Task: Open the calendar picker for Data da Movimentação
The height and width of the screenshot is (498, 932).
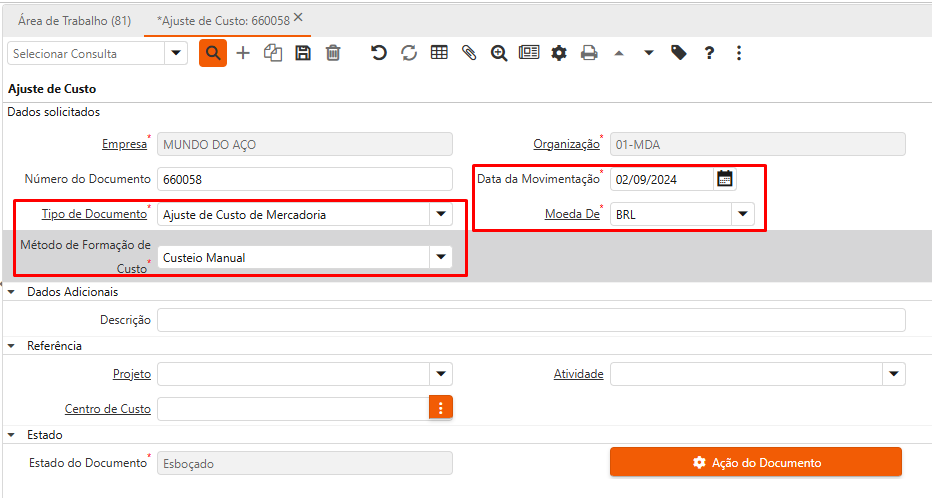Action: (725, 179)
